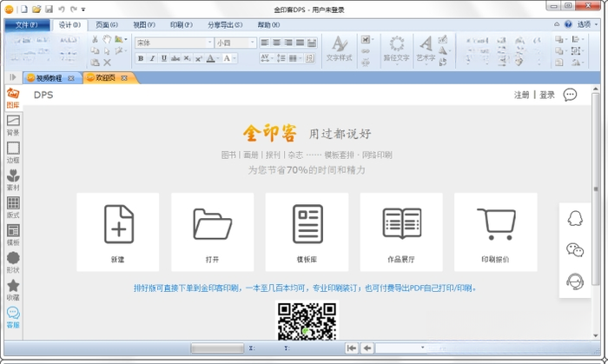Click the 印刷报价 print quote card

[496, 232]
